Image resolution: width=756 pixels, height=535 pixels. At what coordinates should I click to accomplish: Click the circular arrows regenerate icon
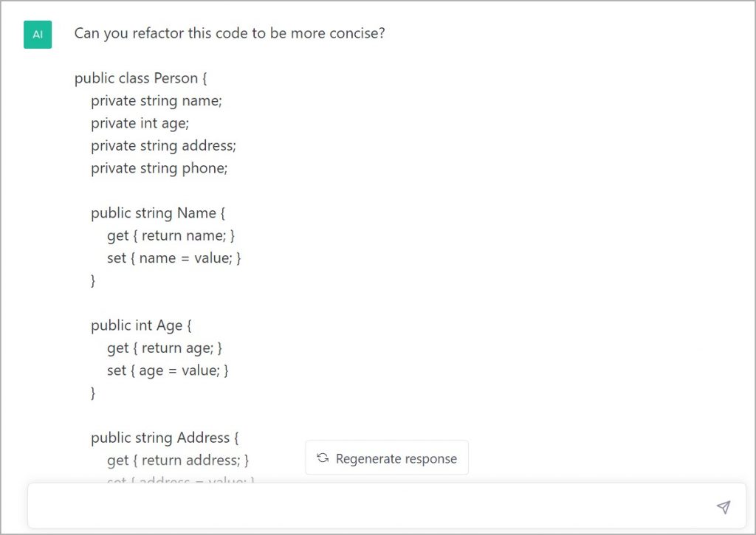click(x=323, y=458)
